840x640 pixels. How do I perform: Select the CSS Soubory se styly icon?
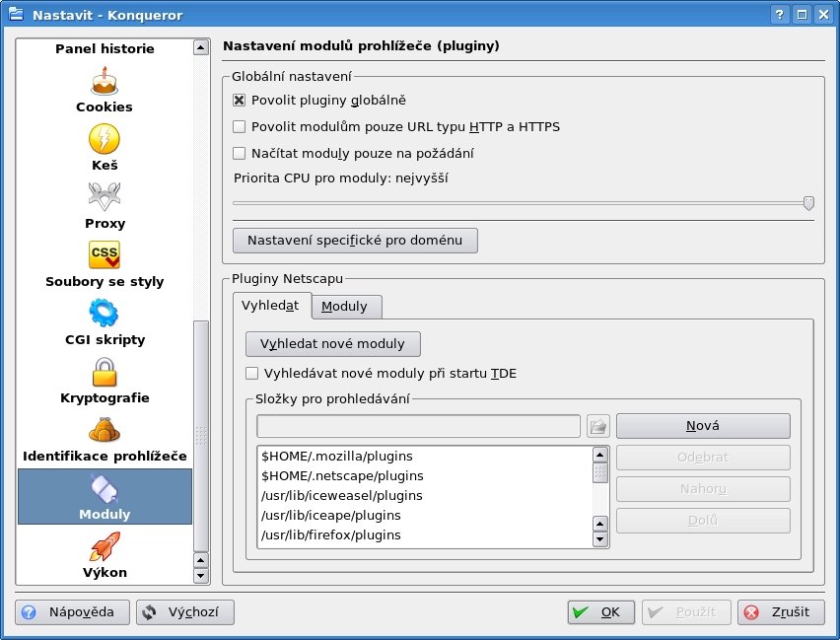click(105, 254)
